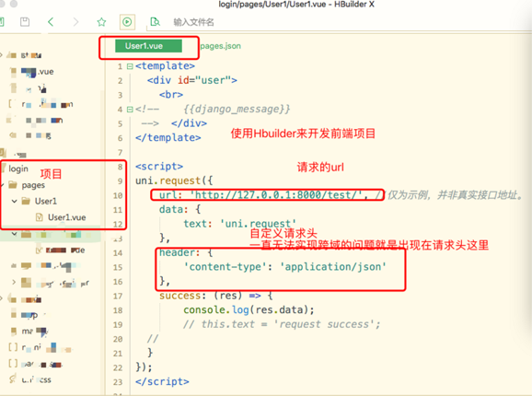Click the <div id="user"> code line
Viewport: 532px width, 396px height.
click(192, 80)
